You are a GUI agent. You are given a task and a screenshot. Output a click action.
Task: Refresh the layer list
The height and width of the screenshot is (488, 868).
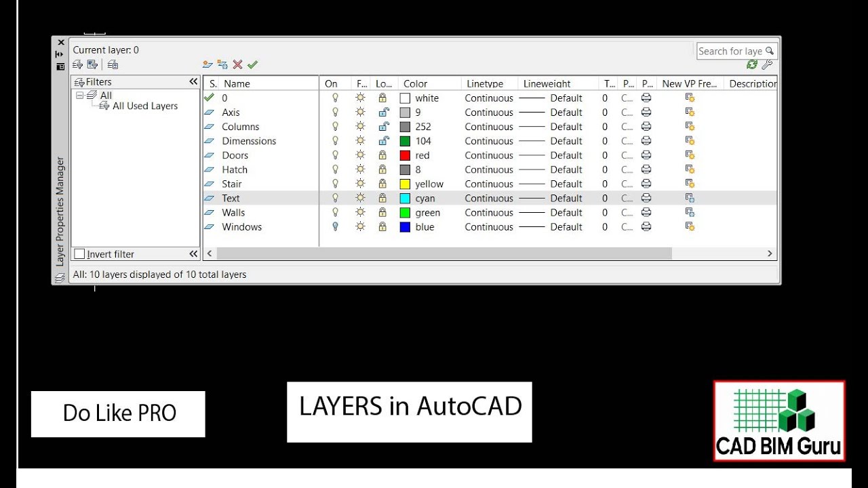(752, 64)
